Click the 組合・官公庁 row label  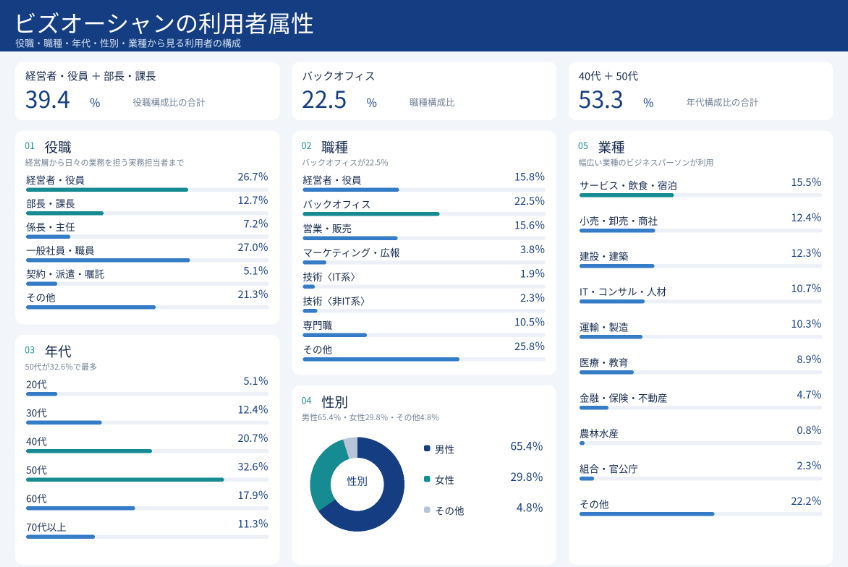pos(608,469)
